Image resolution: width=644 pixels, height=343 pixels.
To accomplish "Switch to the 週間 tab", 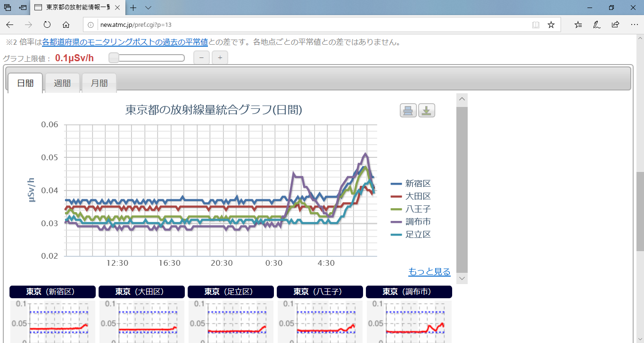I will point(62,83).
